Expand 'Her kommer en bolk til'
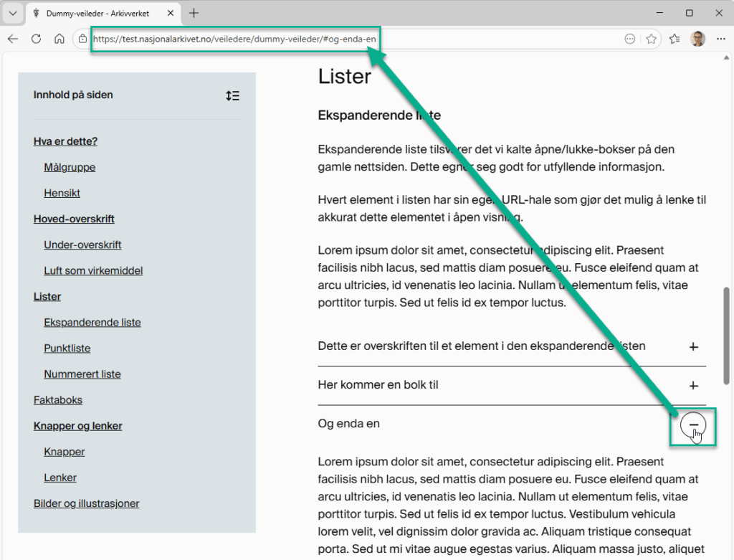The image size is (734, 560). coord(693,385)
